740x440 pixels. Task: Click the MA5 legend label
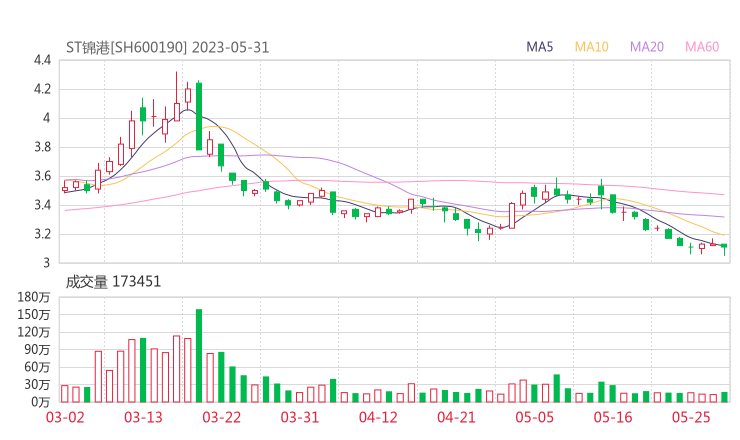(x=539, y=47)
